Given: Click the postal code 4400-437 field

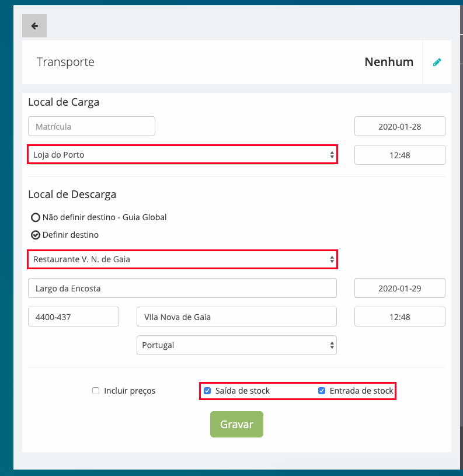Looking at the screenshot, I should (74, 317).
